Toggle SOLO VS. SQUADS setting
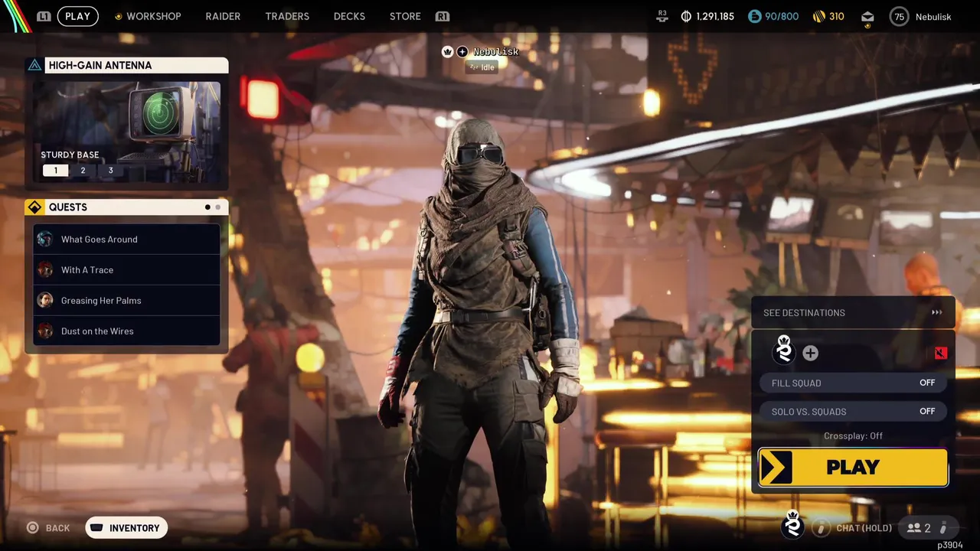Viewport: 980px width, 551px height. point(853,411)
